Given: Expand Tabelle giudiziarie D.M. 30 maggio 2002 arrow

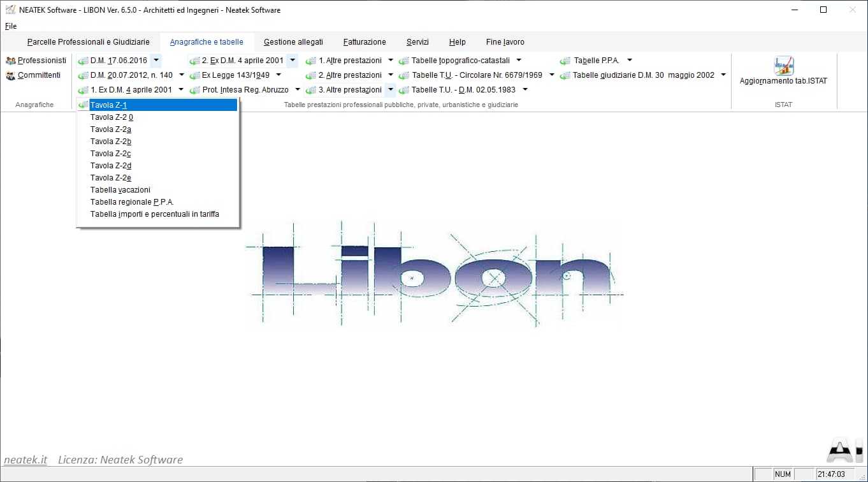Looking at the screenshot, I should (723, 75).
